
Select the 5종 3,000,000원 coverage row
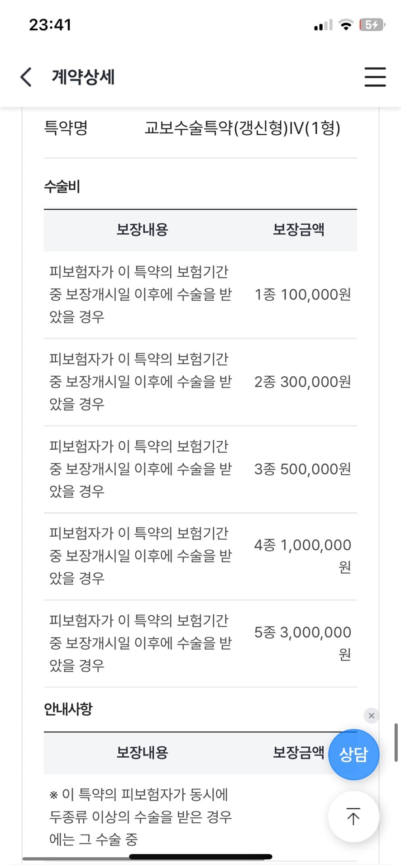pyautogui.click(x=200, y=643)
